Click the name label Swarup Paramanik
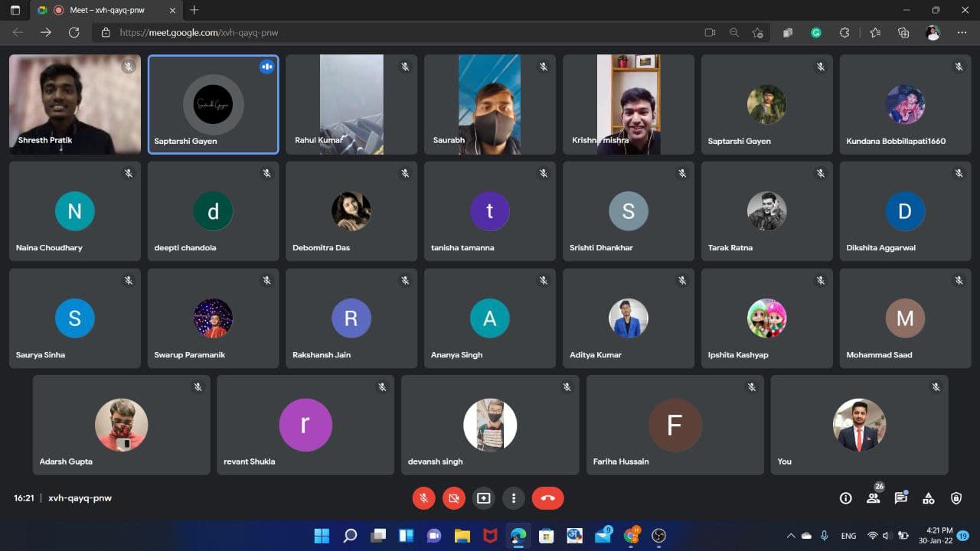The height and width of the screenshot is (551, 980). coord(190,355)
